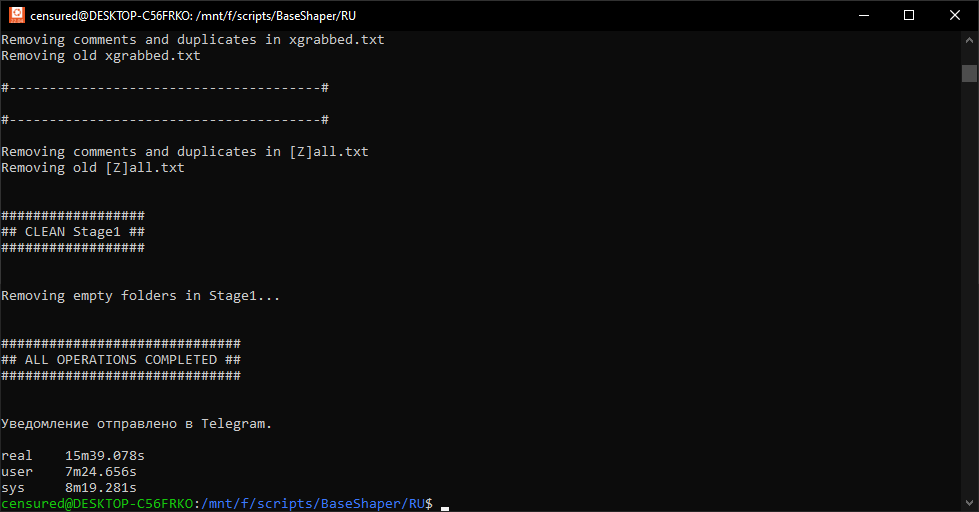Click the Ubuntu icon in the title bar
The width and height of the screenshot is (979, 512).
[x=16, y=15]
